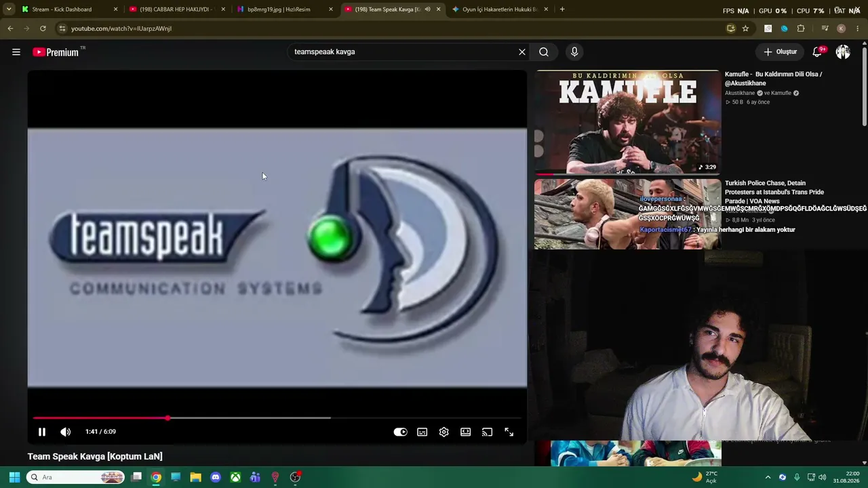Seek using the red video progress bar
This screenshot has width=868, height=488.
(277, 418)
